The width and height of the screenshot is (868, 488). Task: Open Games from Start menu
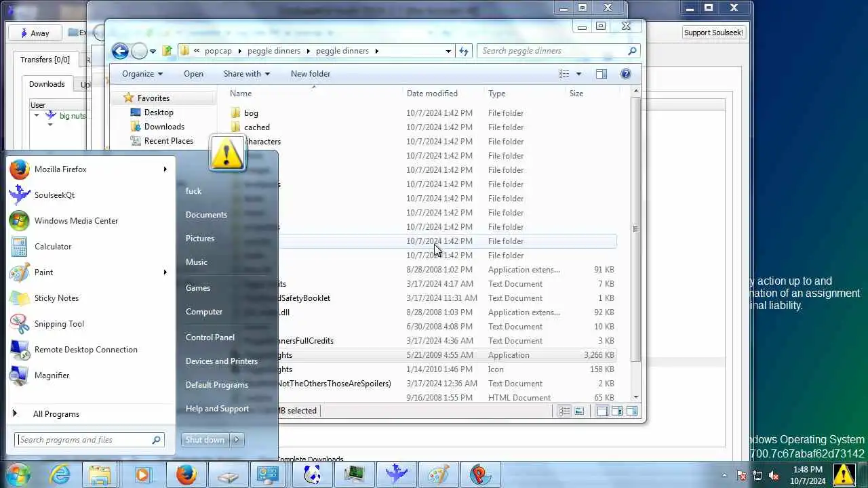coord(198,288)
